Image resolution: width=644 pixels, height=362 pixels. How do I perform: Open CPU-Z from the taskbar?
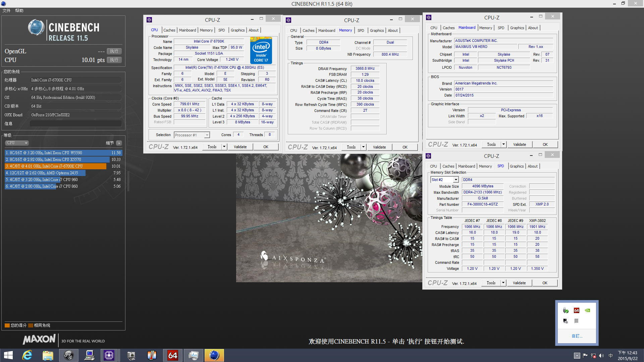click(109, 355)
